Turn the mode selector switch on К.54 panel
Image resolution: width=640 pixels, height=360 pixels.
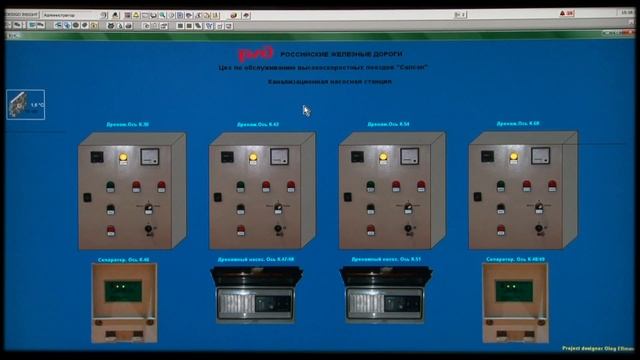point(408,208)
